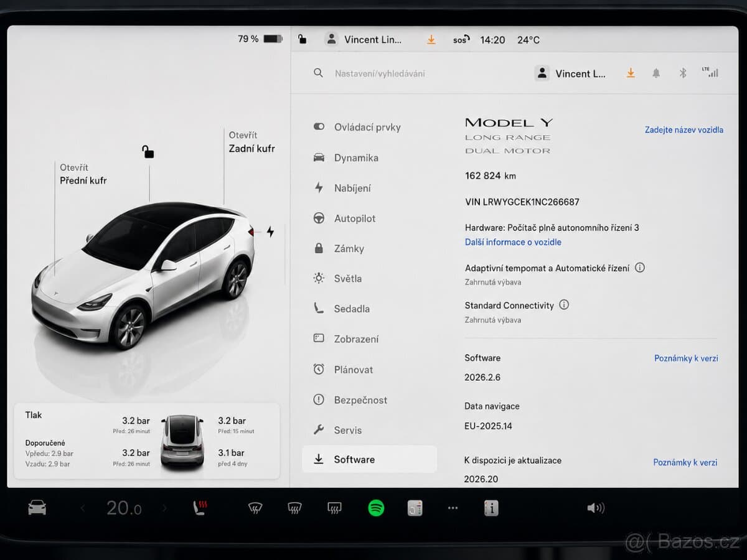Select Světla lights menu

coord(369,278)
